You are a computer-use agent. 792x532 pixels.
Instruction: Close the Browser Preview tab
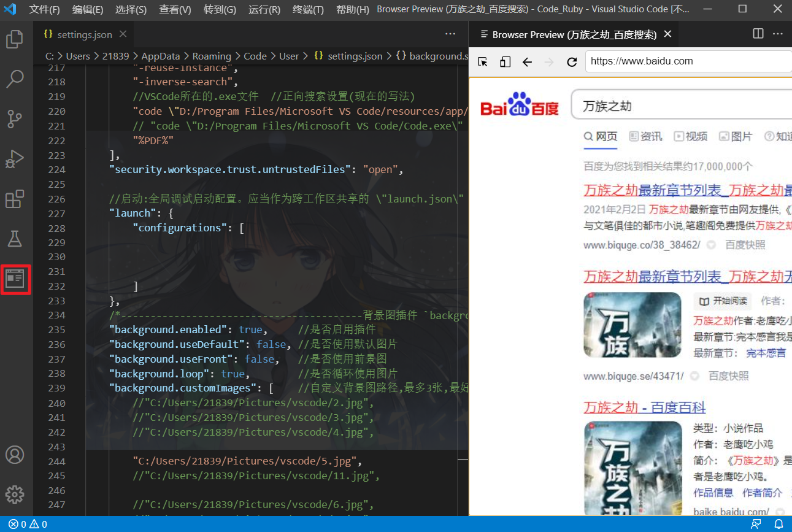668,34
